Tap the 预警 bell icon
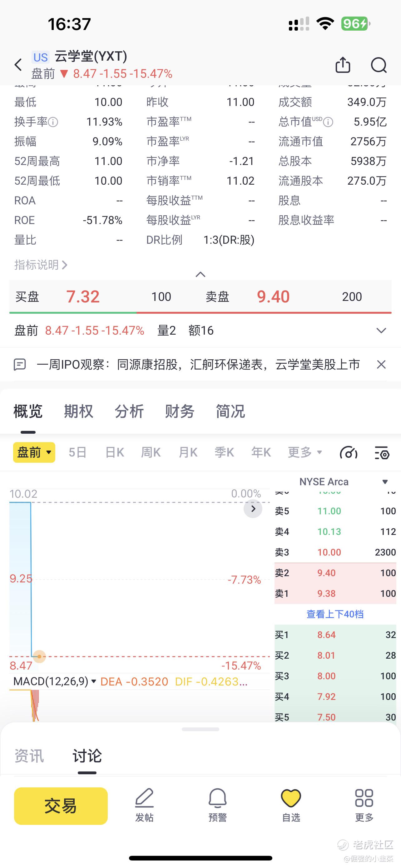401x868 pixels. click(x=217, y=798)
